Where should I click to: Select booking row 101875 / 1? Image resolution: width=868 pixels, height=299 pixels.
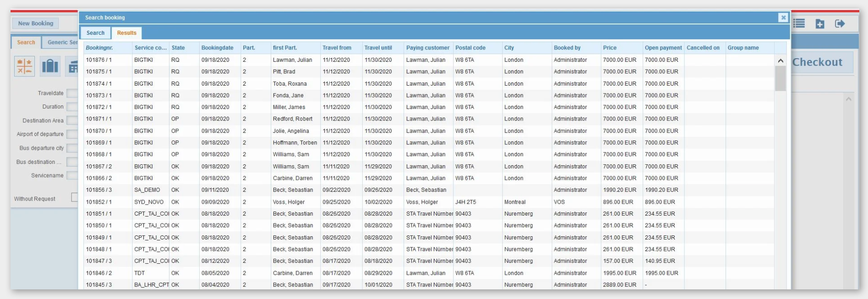pos(429,72)
